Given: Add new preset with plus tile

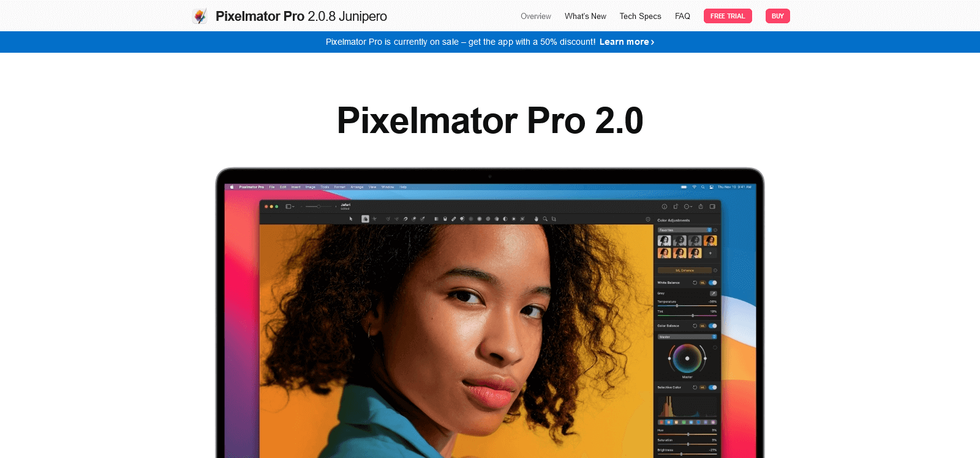Looking at the screenshot, I should click(x=710, y=253).
